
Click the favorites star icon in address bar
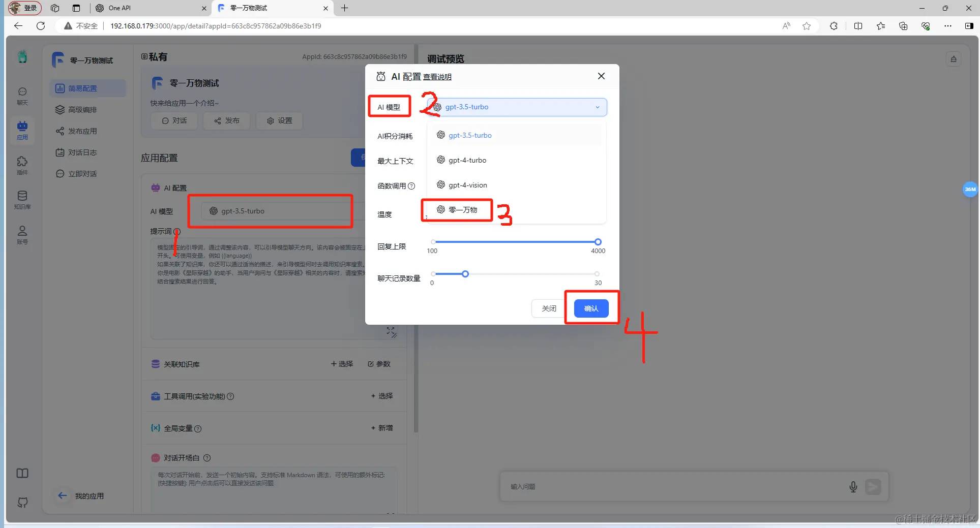pyautogui.click(x=807, y=26)
